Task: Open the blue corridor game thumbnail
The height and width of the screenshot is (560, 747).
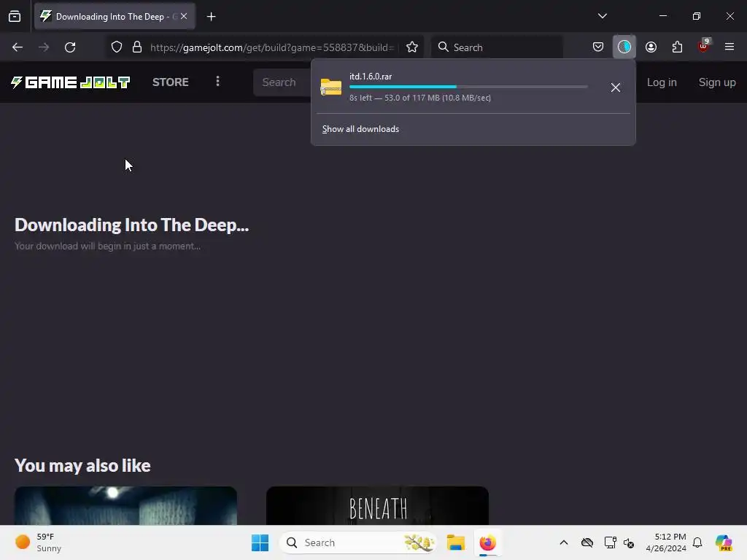Action: [x=125, y=505]
